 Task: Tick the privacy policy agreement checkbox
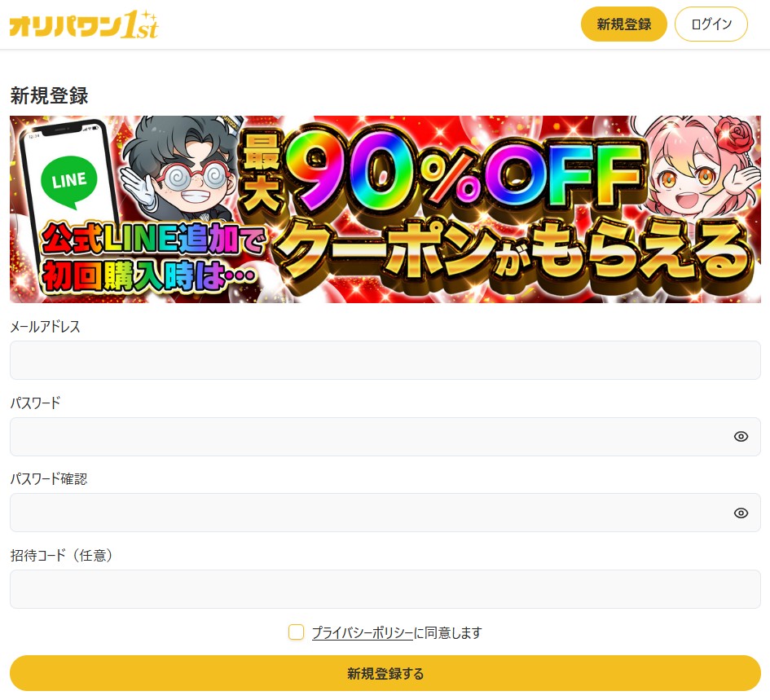click(296, 632)
